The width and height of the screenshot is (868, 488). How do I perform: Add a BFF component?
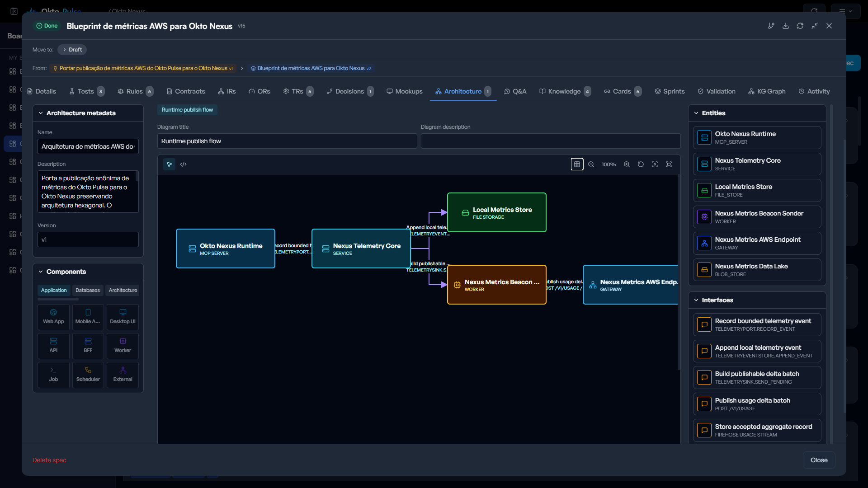[88, 346]
